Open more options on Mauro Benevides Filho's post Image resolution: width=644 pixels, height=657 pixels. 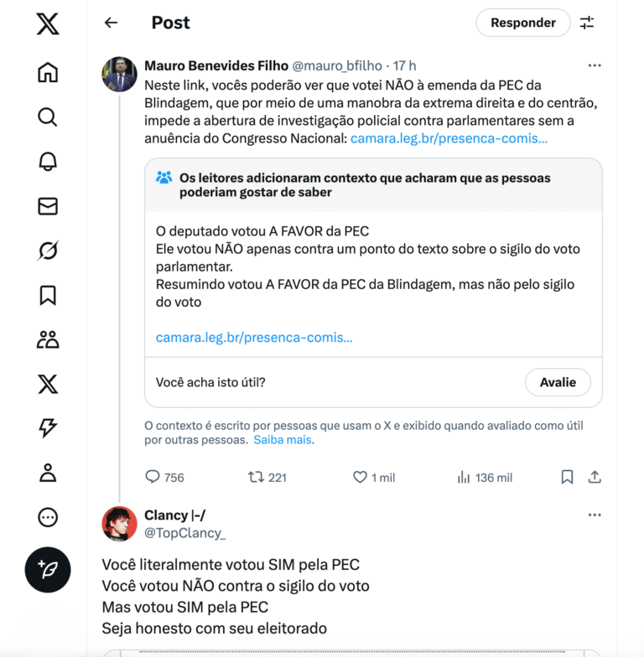[595, 65]
